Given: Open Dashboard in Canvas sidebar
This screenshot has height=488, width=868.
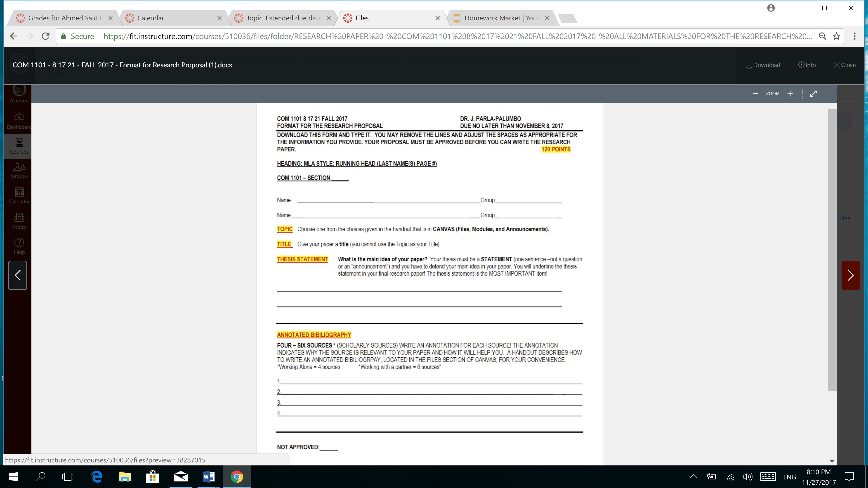Looking at the screenshot, I should (19, 121).
